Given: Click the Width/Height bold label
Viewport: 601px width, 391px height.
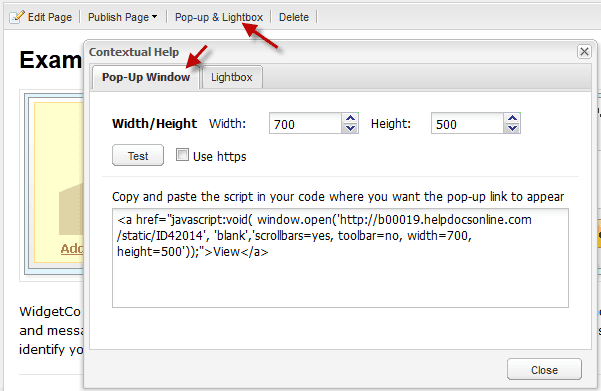Looking at the screenshot, I should [x=154, y=124].
